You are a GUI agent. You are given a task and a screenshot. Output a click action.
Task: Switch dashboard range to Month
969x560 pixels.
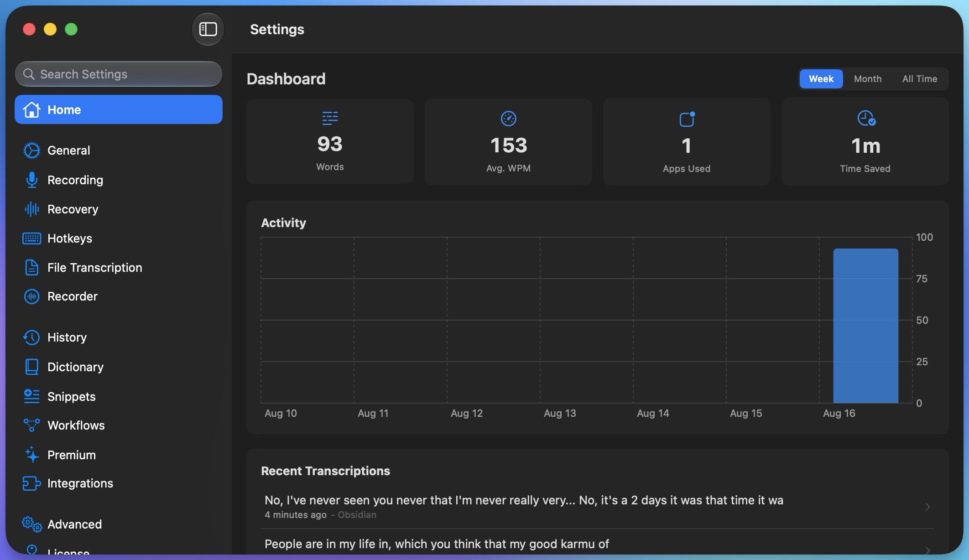pos(867,79)
